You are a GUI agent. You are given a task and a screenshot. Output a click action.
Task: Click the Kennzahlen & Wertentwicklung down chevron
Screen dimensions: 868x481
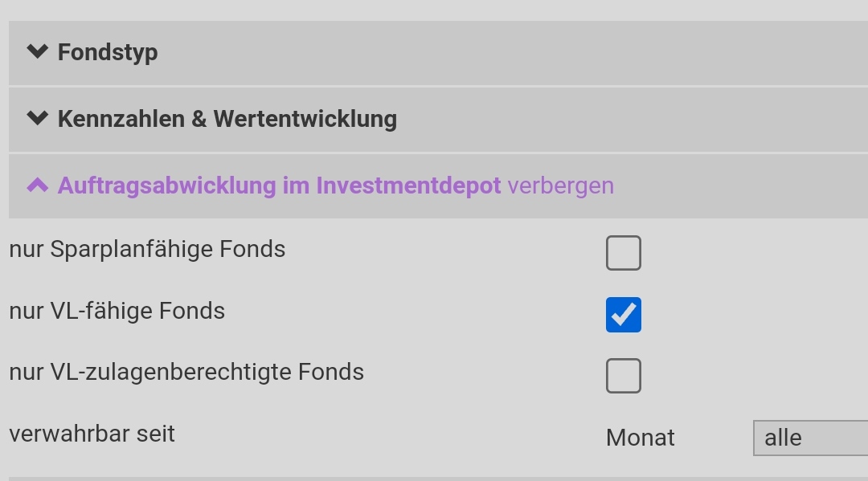(37, 119)
